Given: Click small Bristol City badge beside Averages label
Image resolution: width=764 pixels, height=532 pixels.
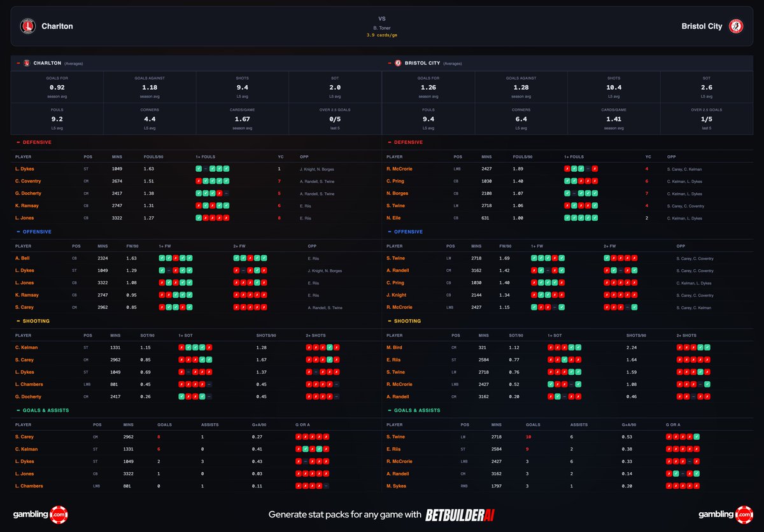Looking at the screenshot, I should pos(398,63).
